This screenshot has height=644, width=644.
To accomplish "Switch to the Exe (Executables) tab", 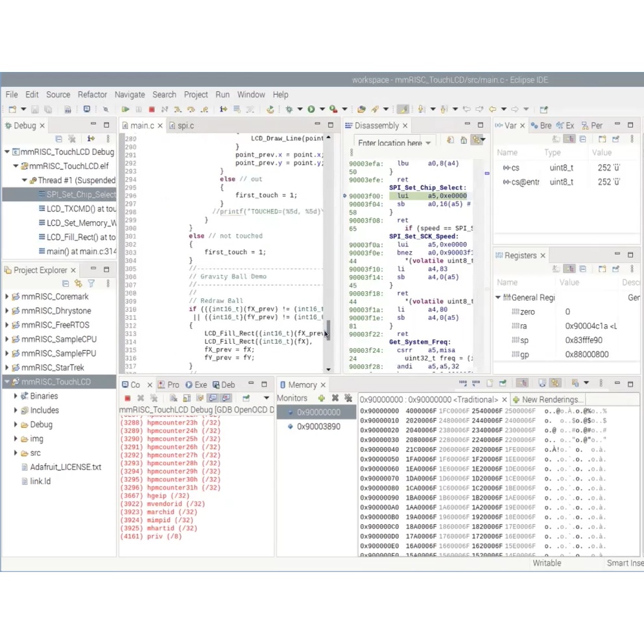I will [196, 385].
